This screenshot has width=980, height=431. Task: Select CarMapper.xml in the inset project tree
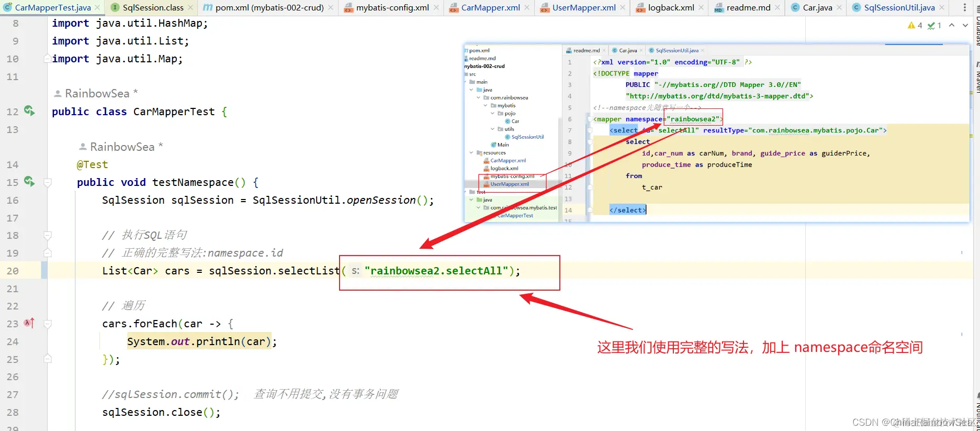[x=508, y=161]
